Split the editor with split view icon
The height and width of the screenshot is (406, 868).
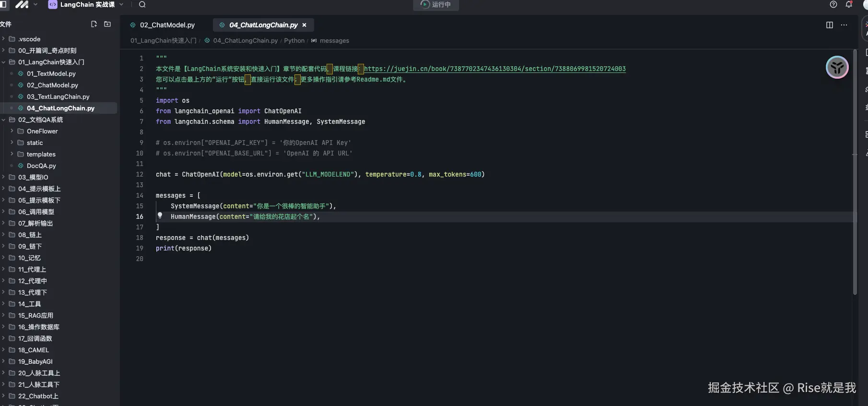pyautogui.click(x=830, y=25)
